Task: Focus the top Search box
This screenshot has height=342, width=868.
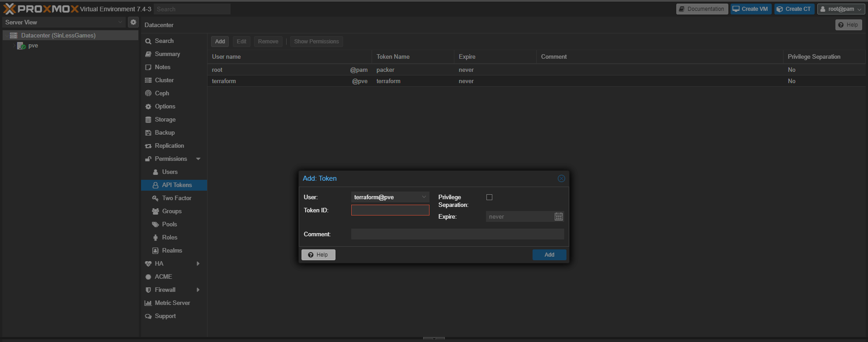Action: (x=192, y=9)
